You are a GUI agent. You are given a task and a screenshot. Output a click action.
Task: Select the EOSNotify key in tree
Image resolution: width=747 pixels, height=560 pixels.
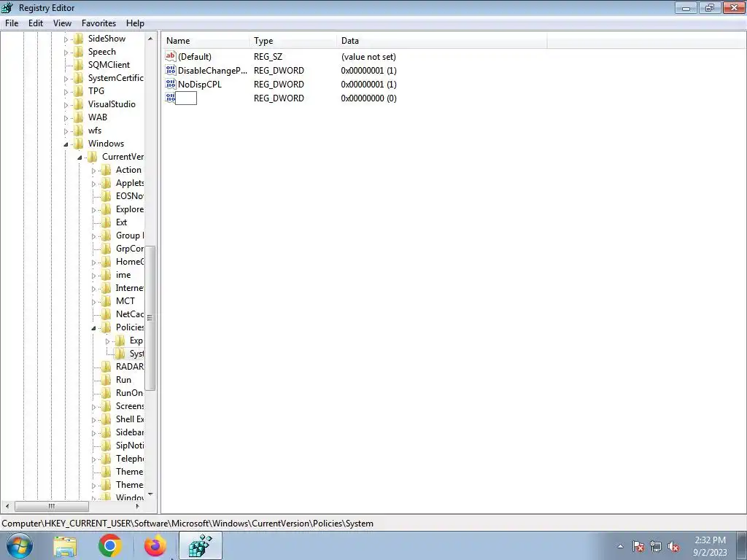130,196
